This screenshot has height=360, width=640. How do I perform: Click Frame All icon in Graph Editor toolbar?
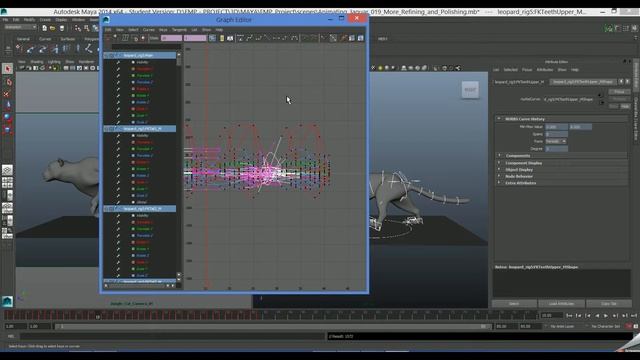(x=212, y=38)
